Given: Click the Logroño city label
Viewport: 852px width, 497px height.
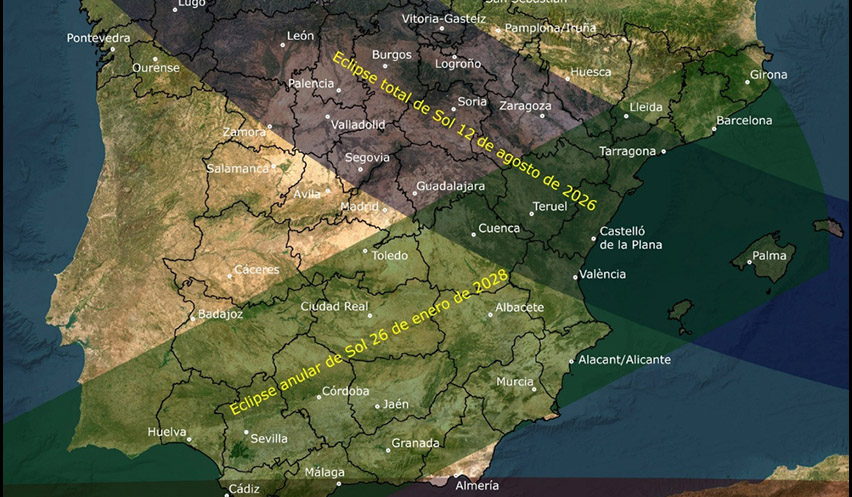Looking at the screenshot, I should pos(458,64).
